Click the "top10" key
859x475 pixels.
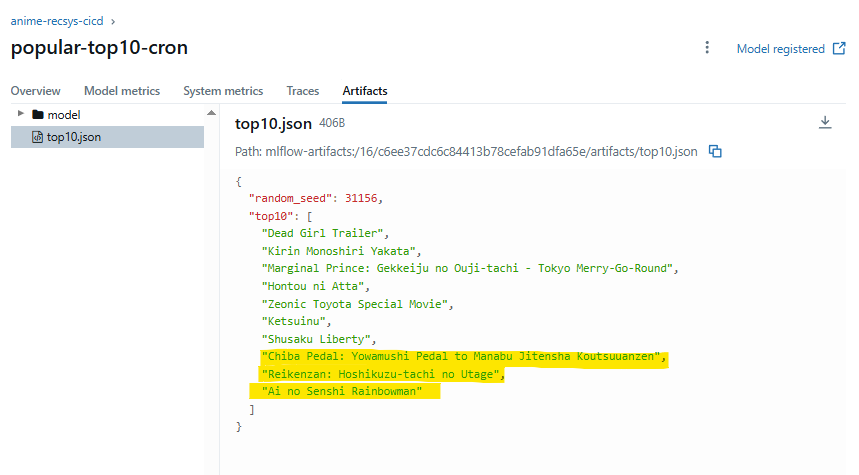pos(271,216)
